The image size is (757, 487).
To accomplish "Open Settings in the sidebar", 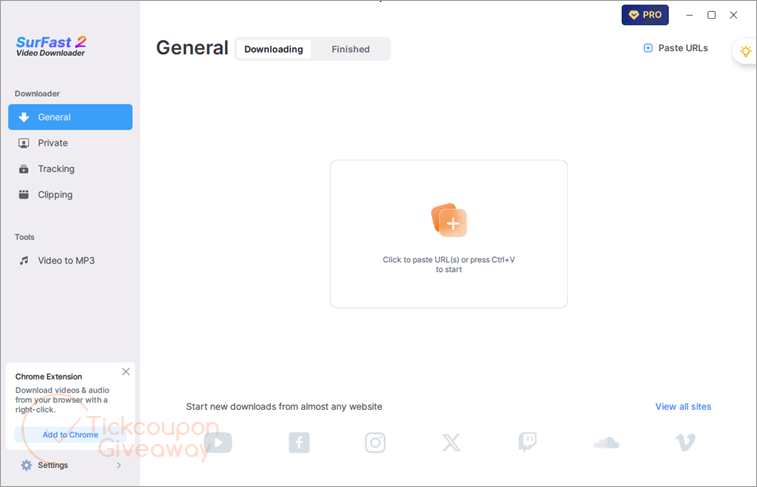I will pos(70,465).
